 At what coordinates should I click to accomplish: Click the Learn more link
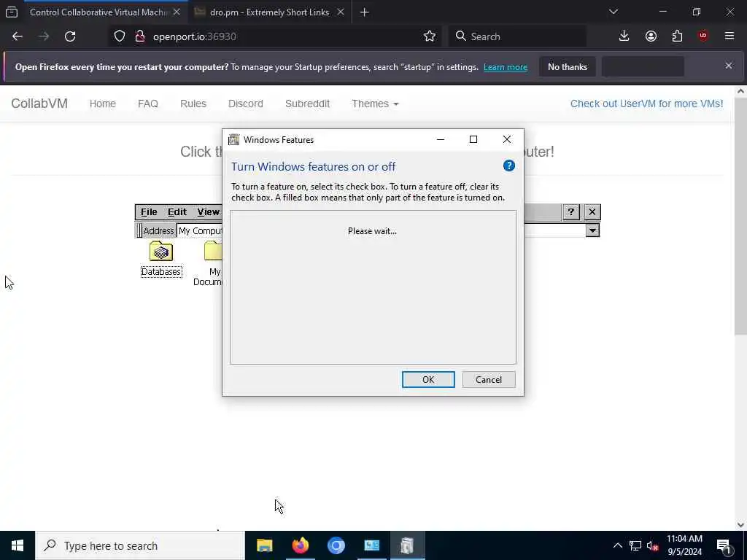click(506, 67)
